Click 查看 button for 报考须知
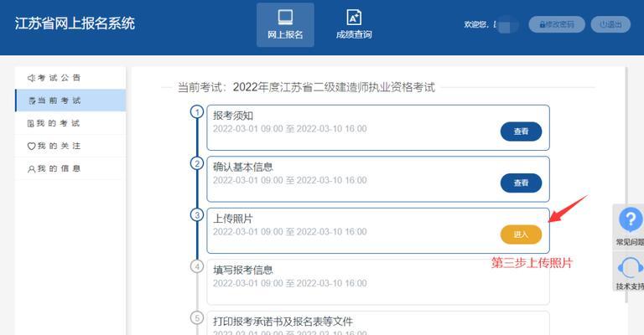 pyautogui.click(x=521, y=131)
